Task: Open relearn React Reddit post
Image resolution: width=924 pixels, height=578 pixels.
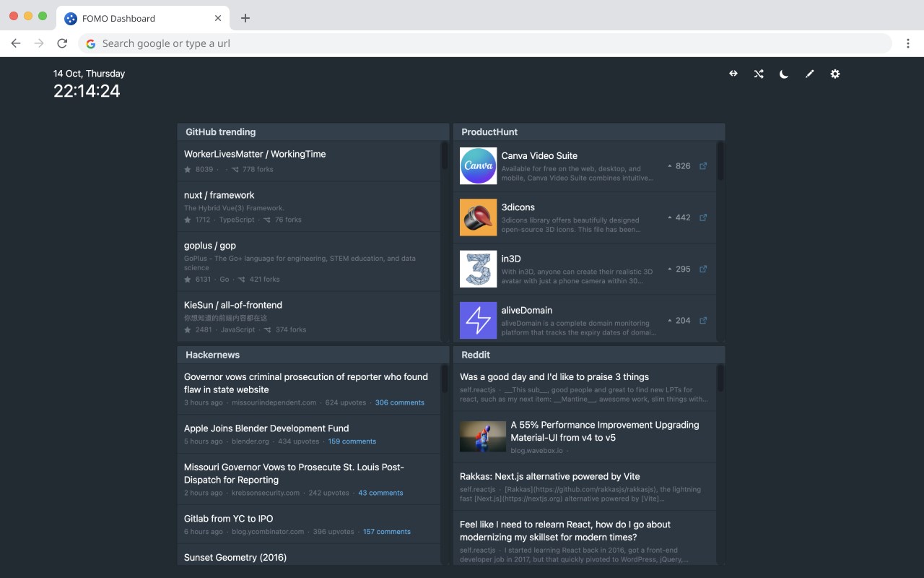Action: pos(565,531)
